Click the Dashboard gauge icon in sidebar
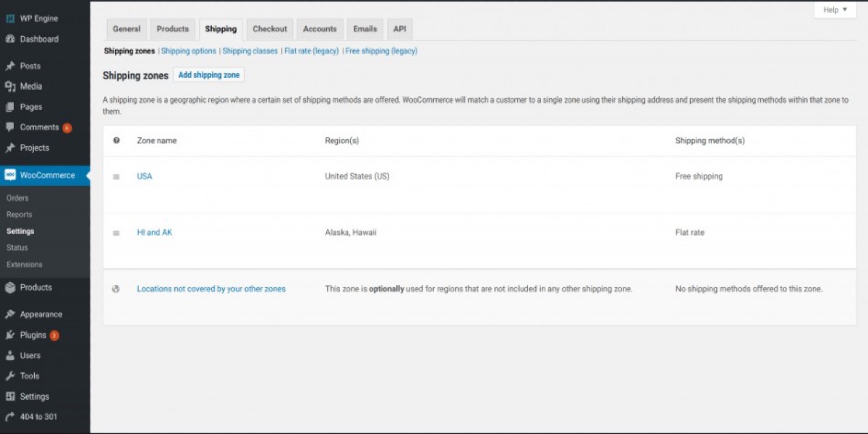 point(10,39)
